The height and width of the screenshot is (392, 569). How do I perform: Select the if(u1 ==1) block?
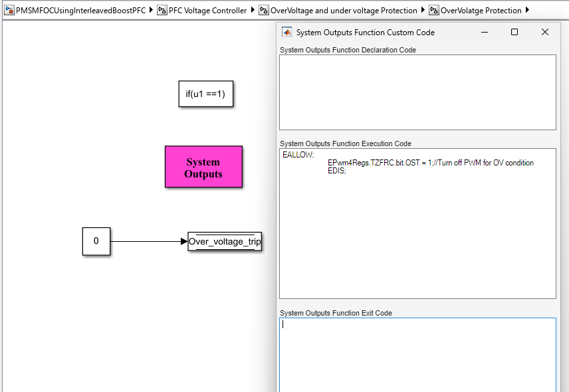point(206,94)
